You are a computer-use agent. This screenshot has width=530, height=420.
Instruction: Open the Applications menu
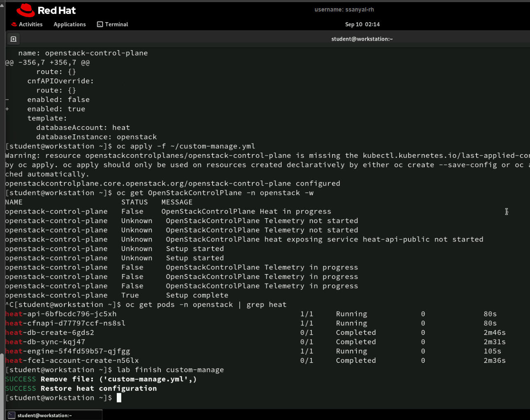(x=69, y=24)
